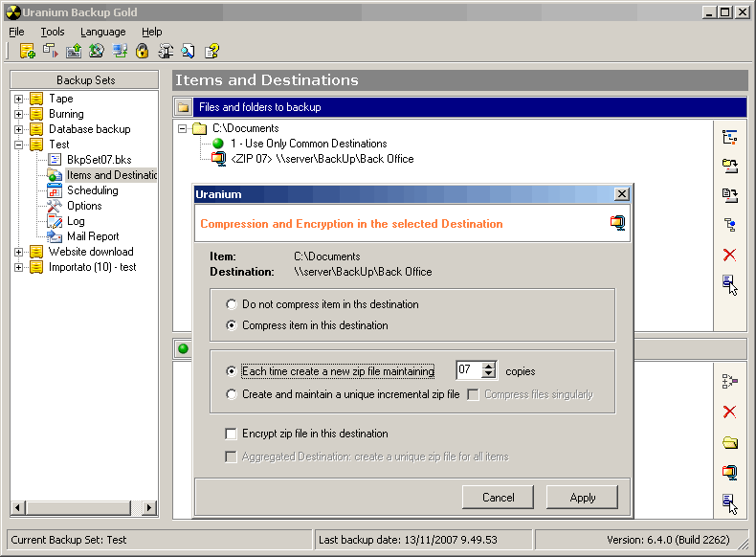The height and width of the screenshot is (557, 756).
Task: Expand the Burning backup set
Action: (18, 114)
